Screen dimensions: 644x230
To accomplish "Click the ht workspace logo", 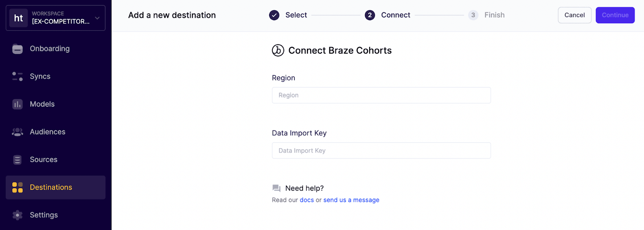I will point(18,18).
